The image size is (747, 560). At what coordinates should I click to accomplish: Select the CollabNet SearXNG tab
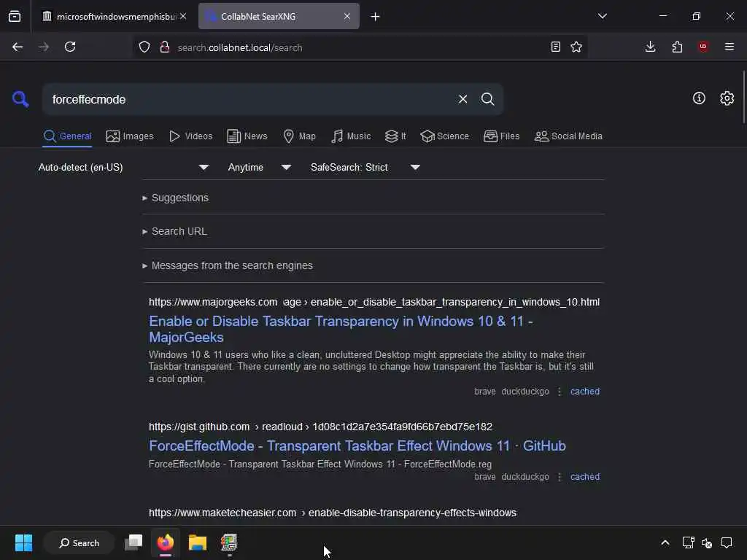pyautogui.click(x=279, y=17)
